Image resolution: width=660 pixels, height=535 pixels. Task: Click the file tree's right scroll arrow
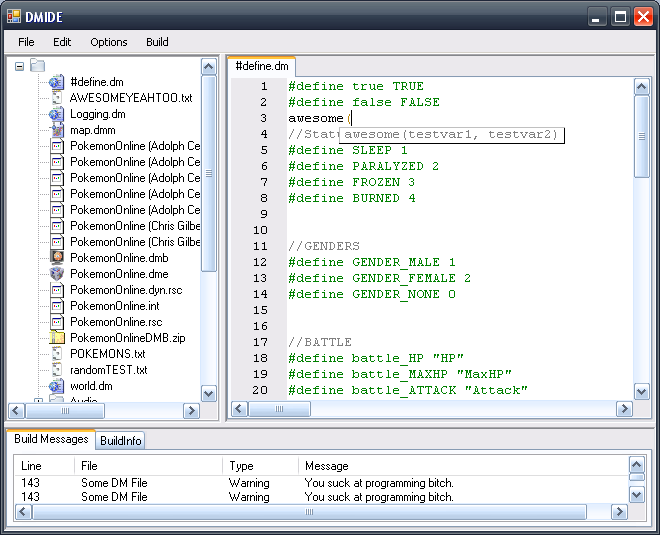191,411
